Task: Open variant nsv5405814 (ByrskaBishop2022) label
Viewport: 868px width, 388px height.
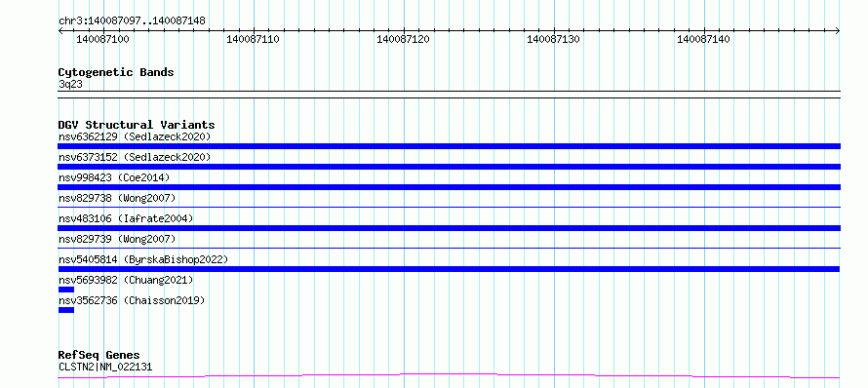Action: click(x=143, y=259)
